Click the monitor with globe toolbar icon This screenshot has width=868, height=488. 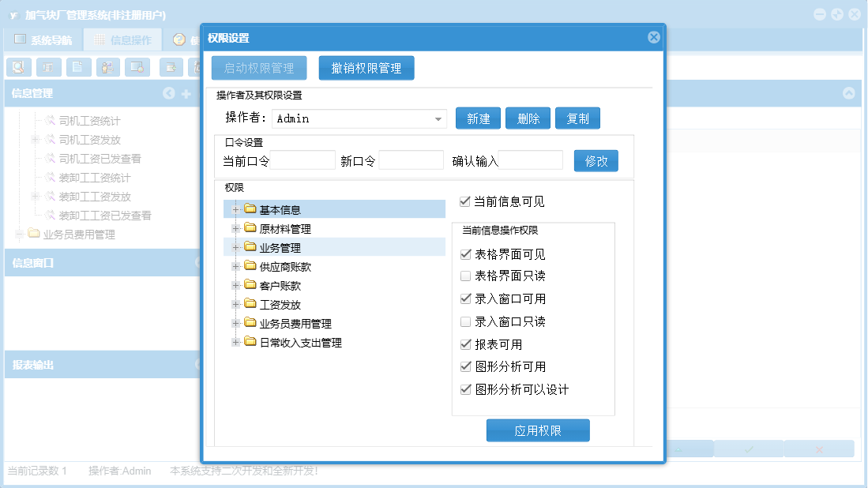click(137, 67)
